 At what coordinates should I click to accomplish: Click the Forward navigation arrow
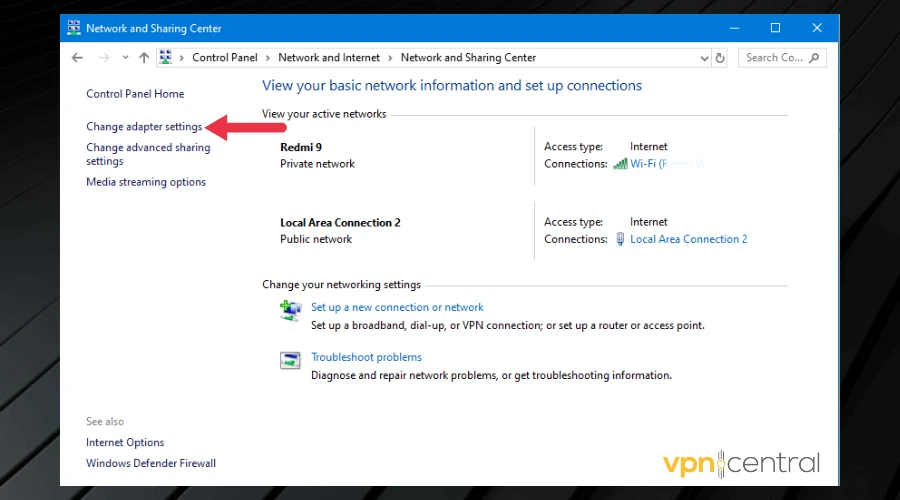coord(104,58)
